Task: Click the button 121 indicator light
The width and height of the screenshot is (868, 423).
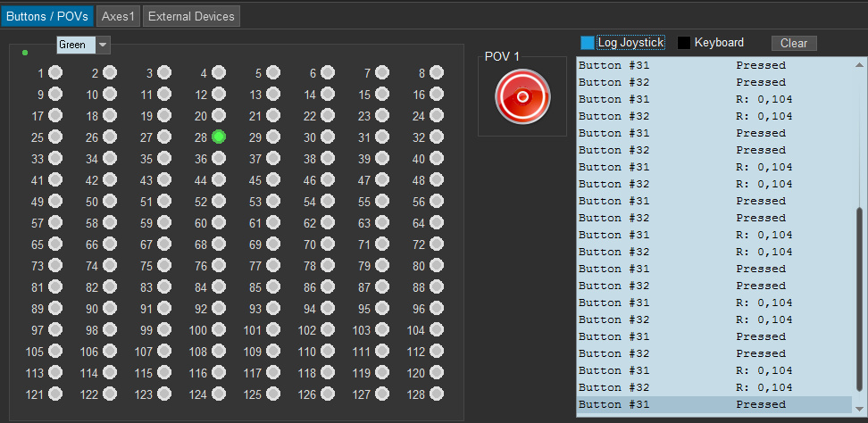Action: 55,394
